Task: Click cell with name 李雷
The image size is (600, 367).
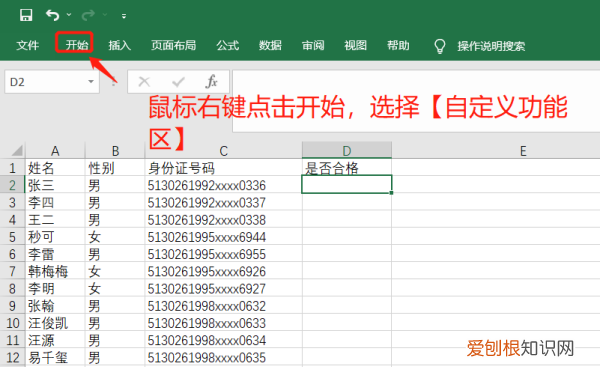Action: pos(55,254)
